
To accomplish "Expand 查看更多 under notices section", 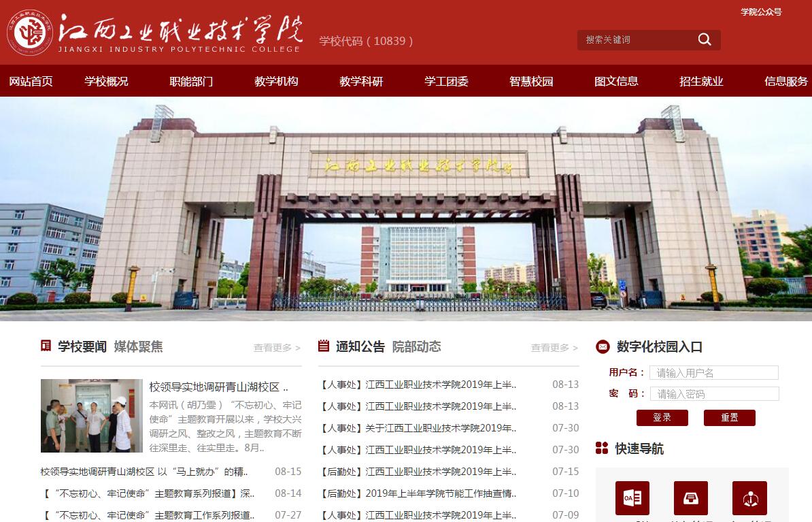I will click(554, 348).
